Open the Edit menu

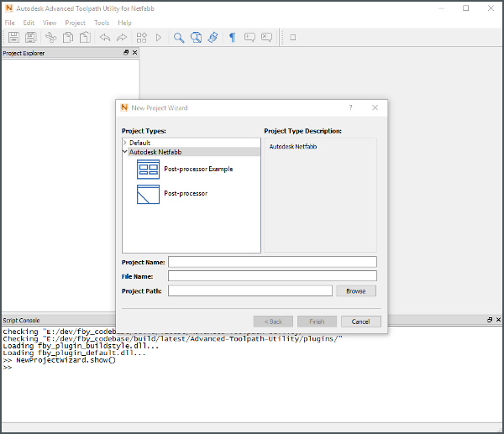coord(29,23)
